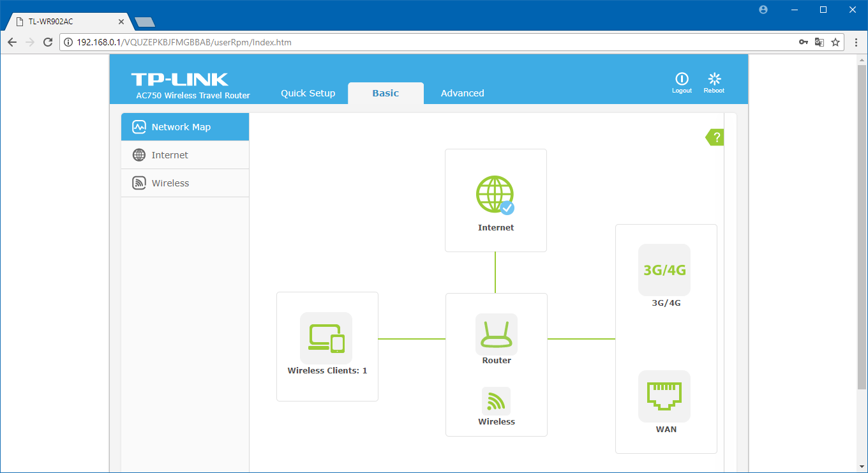Click the browser address bar URL

point(184,42)
